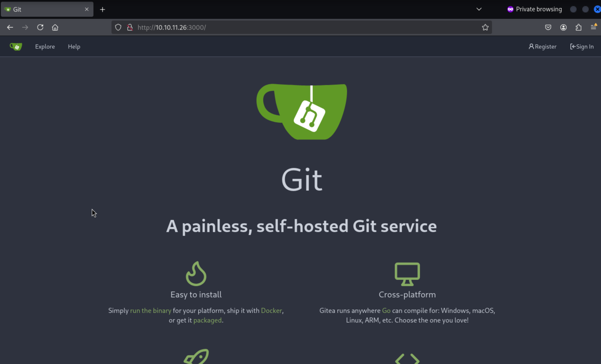Screen dimensions: 601x364
Task: Click the rocket icon
Action: 196,356
